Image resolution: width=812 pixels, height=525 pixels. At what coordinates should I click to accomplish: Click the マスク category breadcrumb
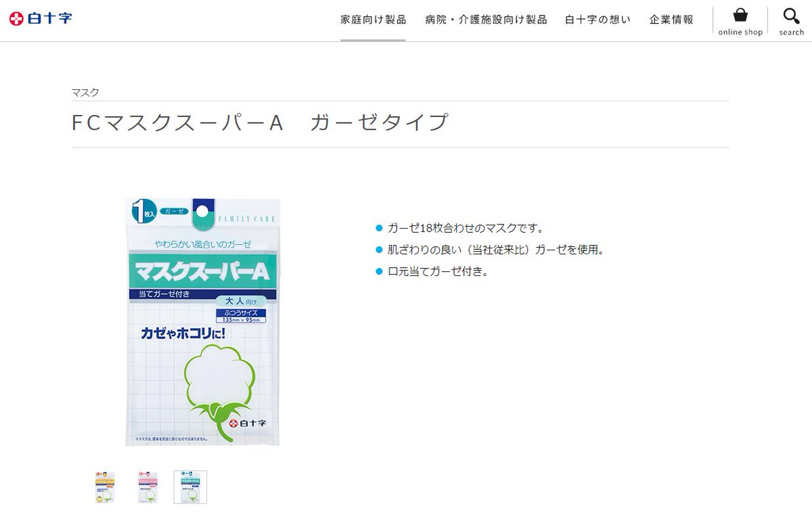[x=85, y=93]
